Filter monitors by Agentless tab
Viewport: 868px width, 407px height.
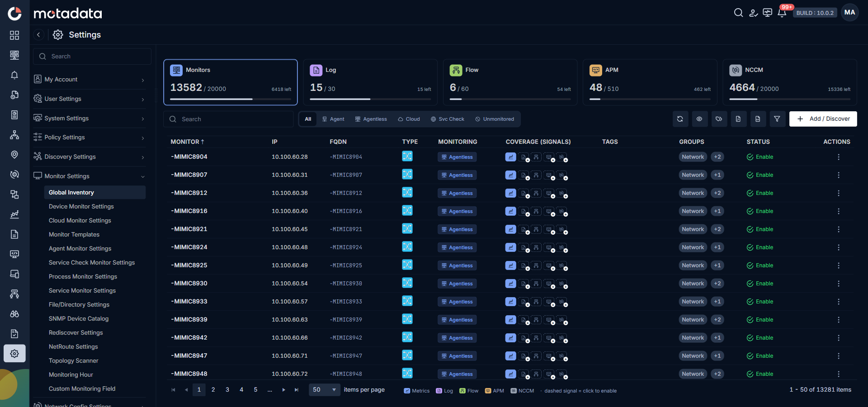coord(371,119)
